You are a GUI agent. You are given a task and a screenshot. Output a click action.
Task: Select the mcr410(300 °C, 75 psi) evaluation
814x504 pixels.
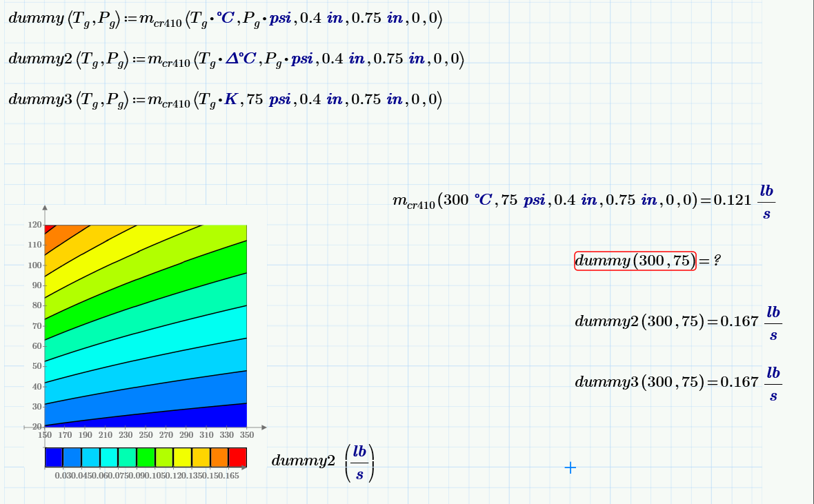tap(584, 200)
